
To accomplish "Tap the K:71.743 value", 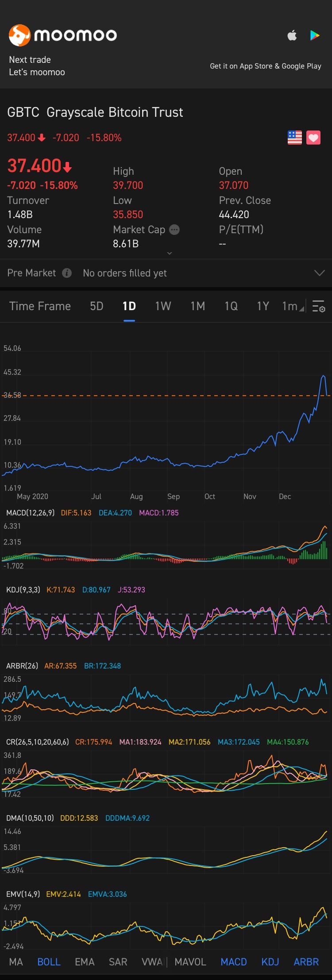I will [x=61, y=590].
